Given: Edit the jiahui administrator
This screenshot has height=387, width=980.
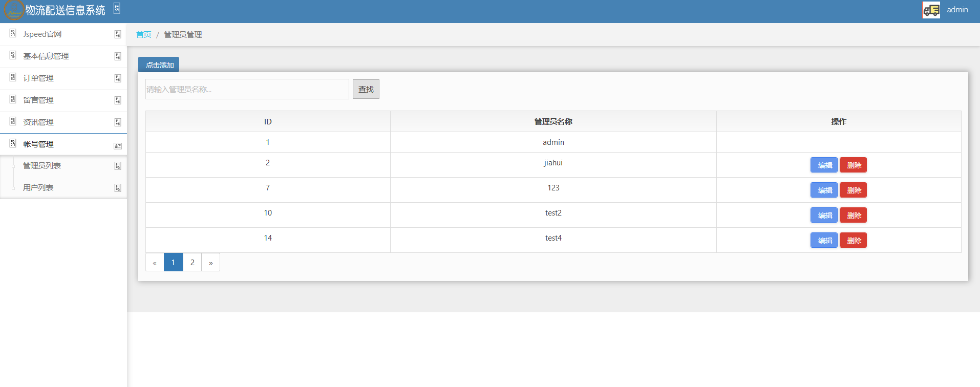Looking at the screenshot, I should point(824,165).
